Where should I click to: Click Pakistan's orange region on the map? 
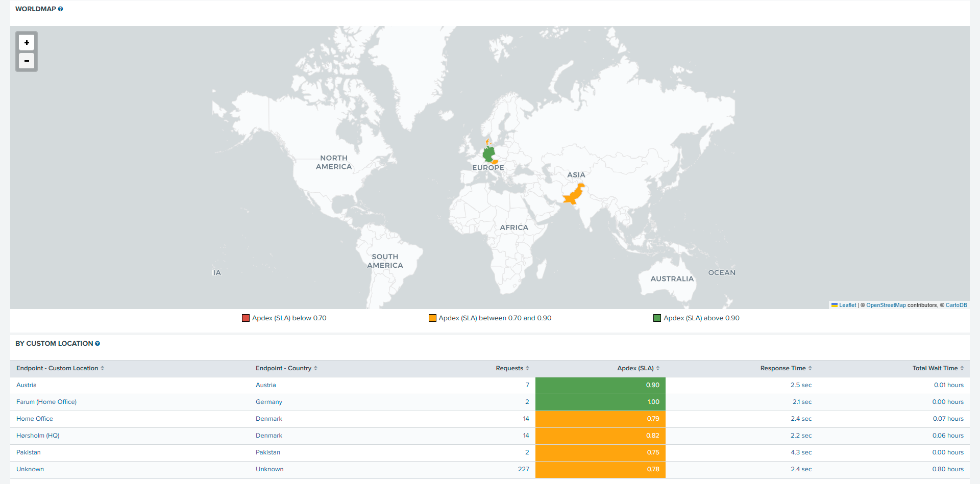(x=573, y=196)
